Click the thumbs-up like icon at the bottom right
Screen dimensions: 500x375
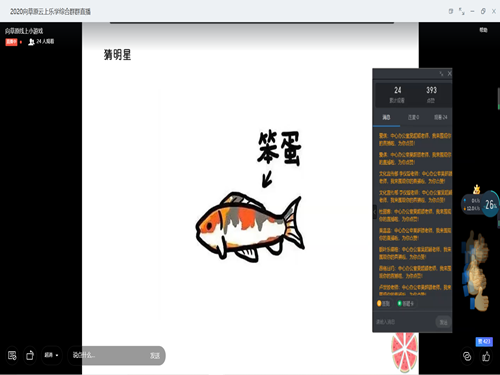coord(486,356)
